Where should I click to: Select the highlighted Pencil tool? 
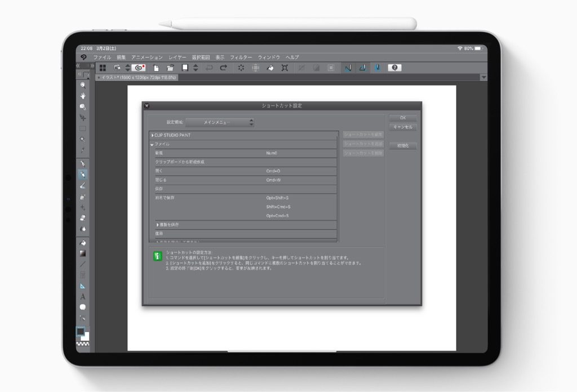pos(83,175)
